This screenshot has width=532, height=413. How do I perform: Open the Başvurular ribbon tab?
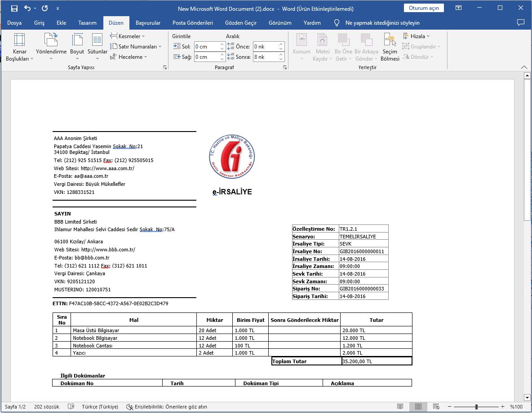[148, 23]
